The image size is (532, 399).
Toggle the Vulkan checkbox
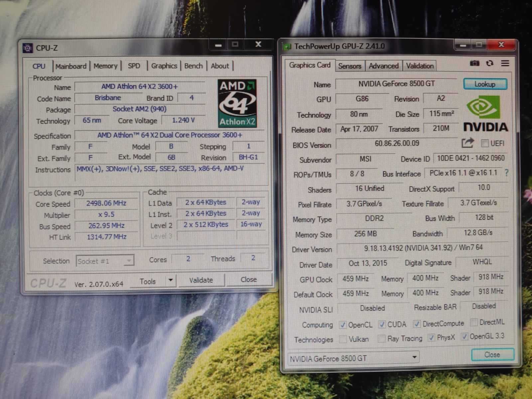pos(342,339)
